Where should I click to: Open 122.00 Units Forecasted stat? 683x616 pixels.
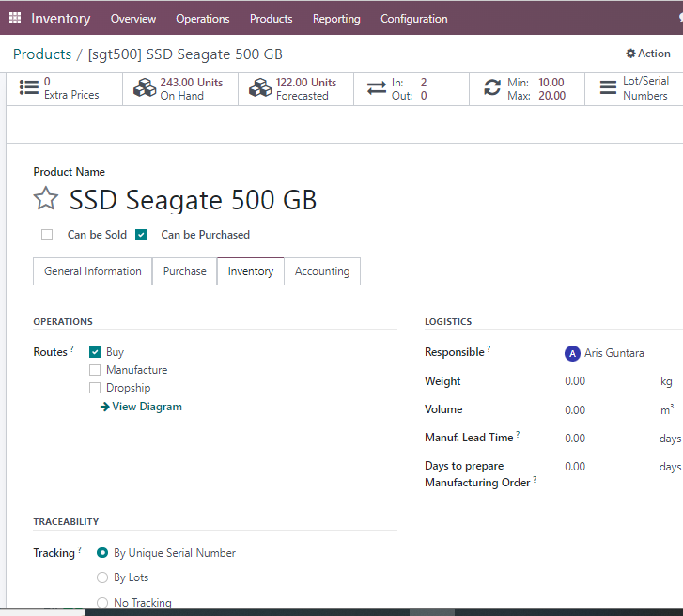pyautogui.click(x=296, y=89)
